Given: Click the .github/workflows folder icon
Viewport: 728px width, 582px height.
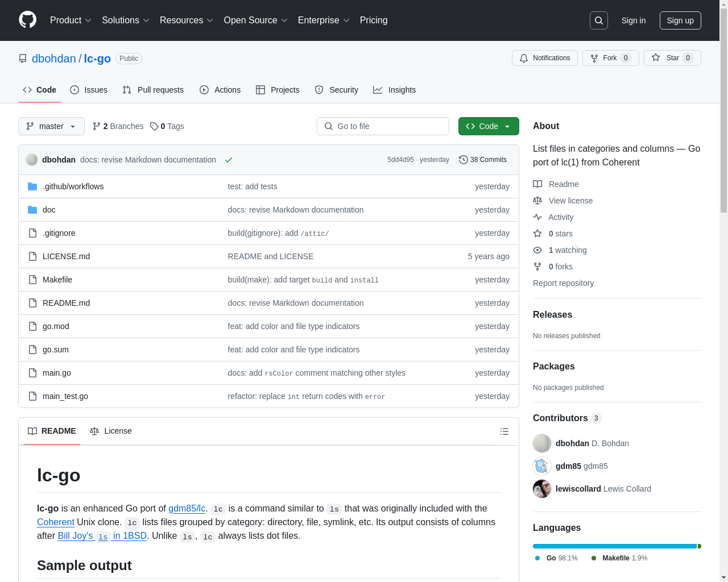Looking at the screenshot, I should coord(32,186).
